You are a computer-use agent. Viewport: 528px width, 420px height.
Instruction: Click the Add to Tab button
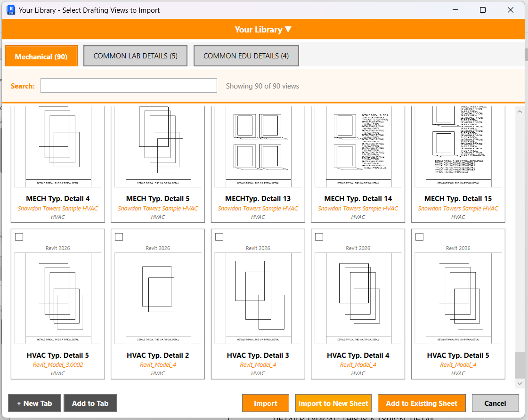point(90,403)
